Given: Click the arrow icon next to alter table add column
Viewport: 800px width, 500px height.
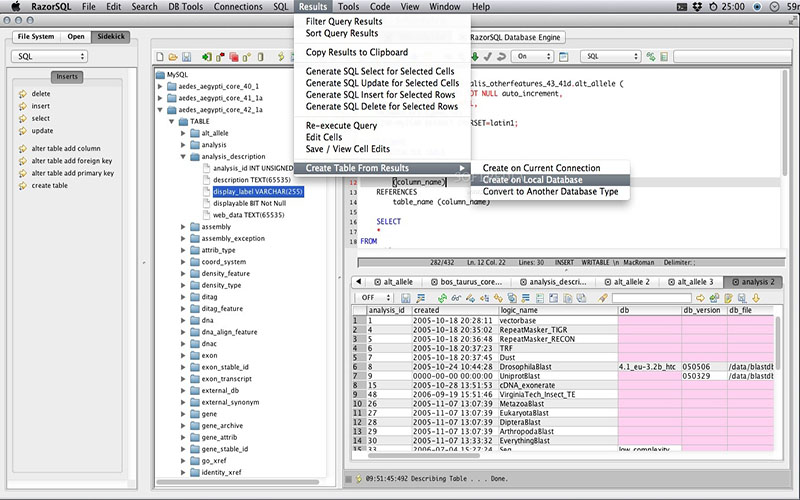Looking at the screenshot, I should pos(23,148).
